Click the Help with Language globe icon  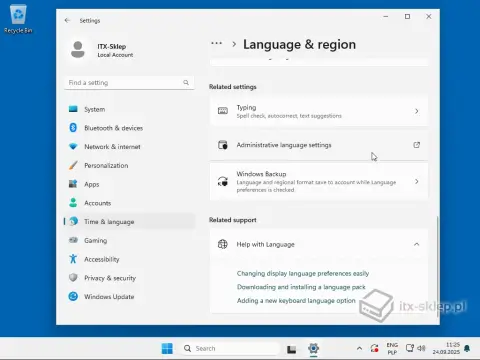point(223,244)
